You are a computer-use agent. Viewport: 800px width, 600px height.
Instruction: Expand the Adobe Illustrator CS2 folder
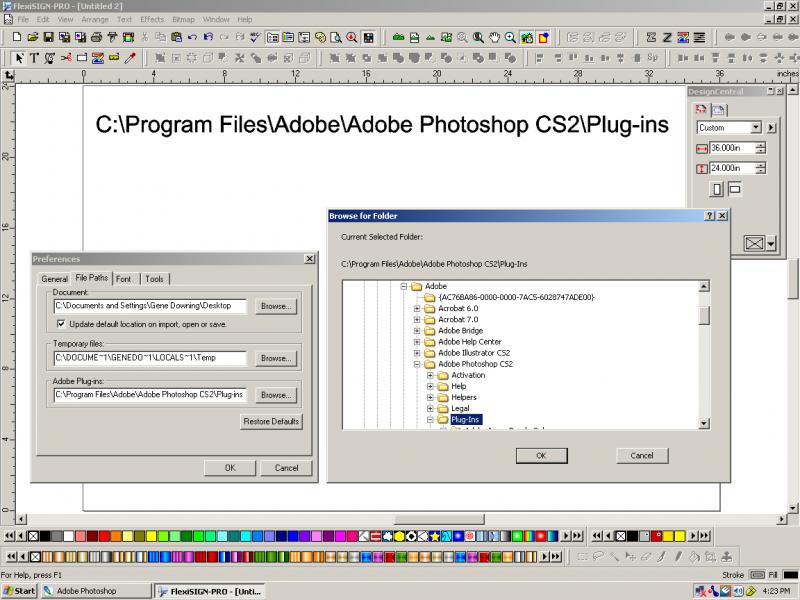point(417,353)
